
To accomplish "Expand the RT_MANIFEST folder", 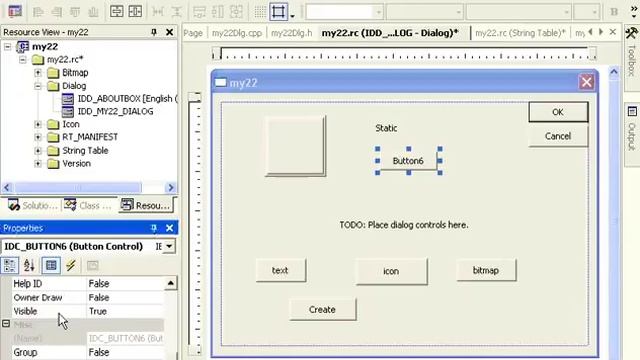I will (38, 137).
